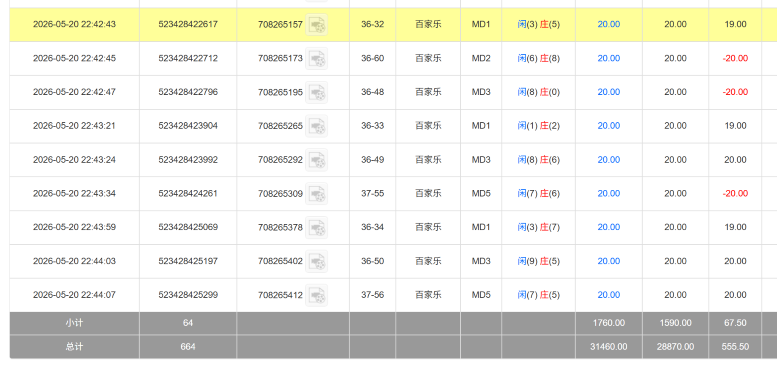777x366 pixels.
Task: Select order number 523428425069
Action: 188,227
